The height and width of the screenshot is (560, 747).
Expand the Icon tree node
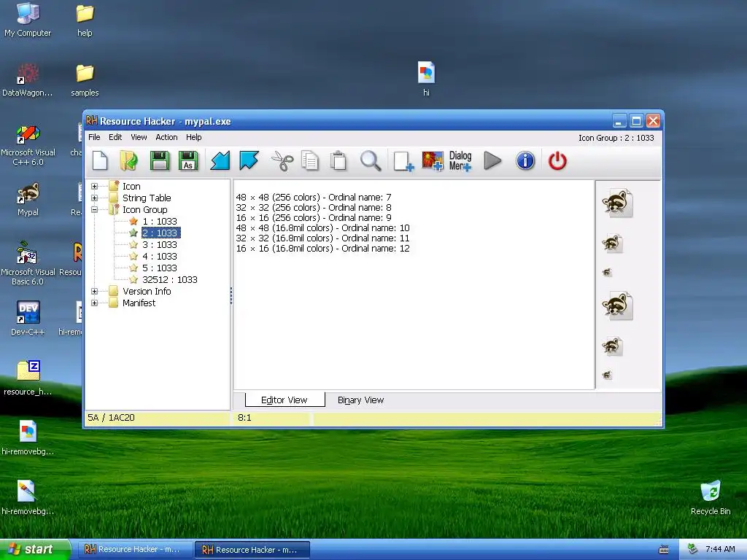[94, 186]
